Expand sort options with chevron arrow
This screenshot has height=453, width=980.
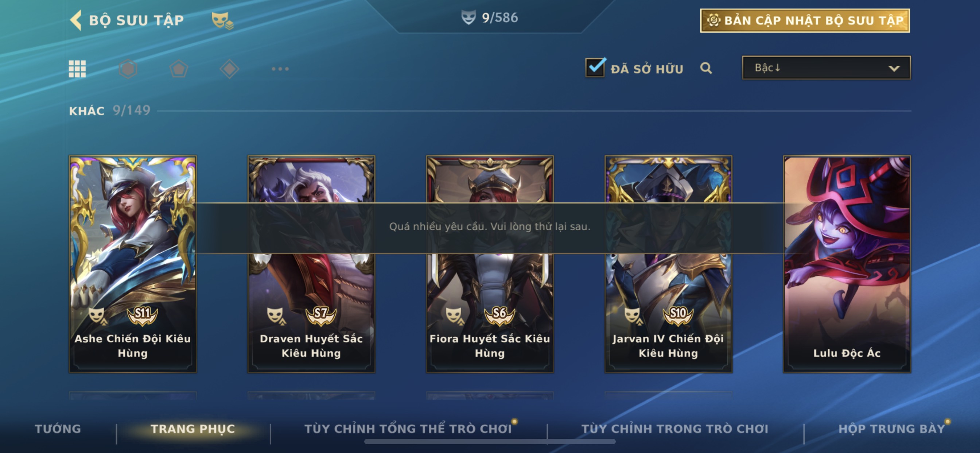click(x=894, y=69)
